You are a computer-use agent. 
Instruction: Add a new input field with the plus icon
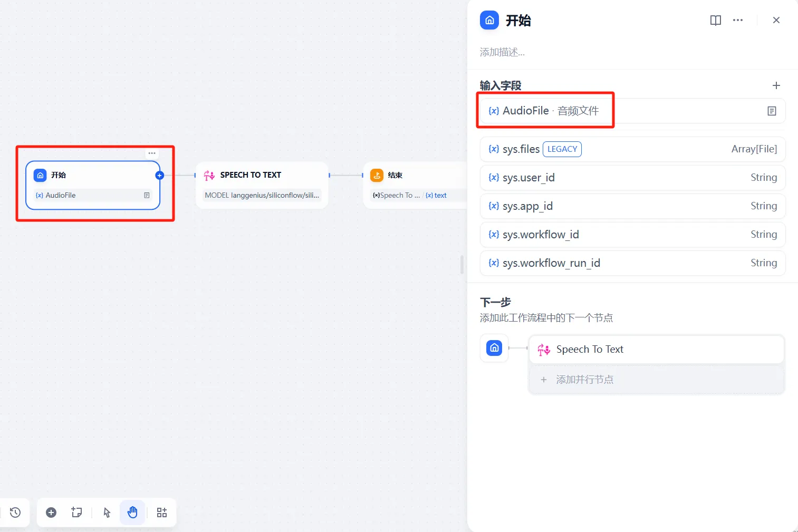[x=776, y=85]
